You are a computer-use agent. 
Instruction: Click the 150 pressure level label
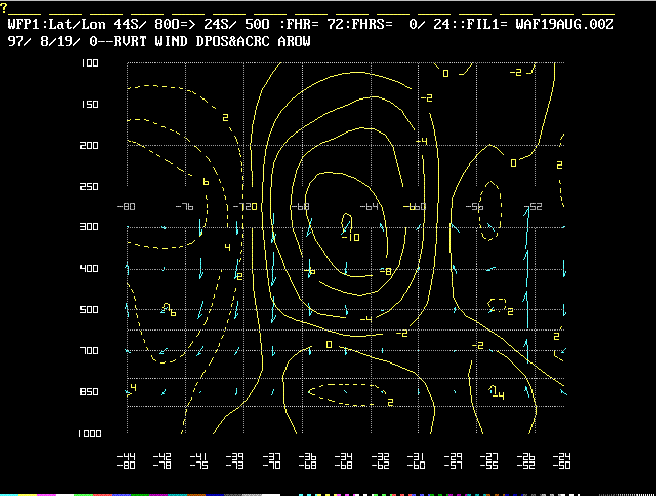pos(90,105)
